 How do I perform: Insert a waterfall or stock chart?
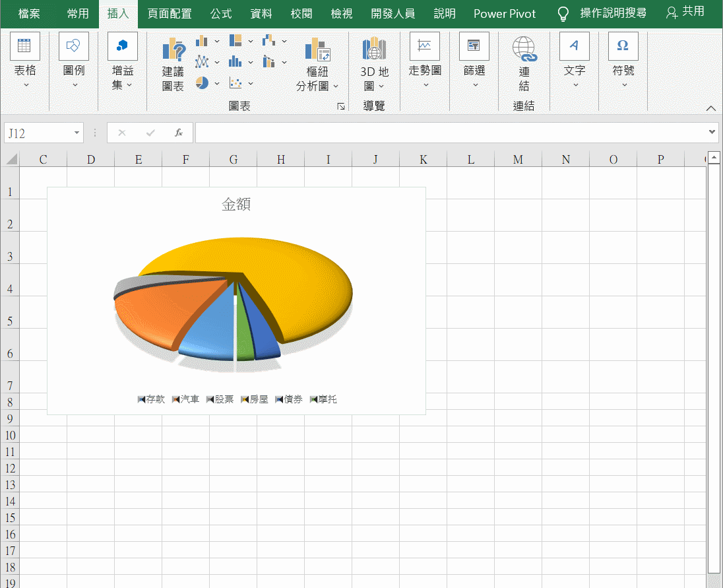(x=269, y=40)
